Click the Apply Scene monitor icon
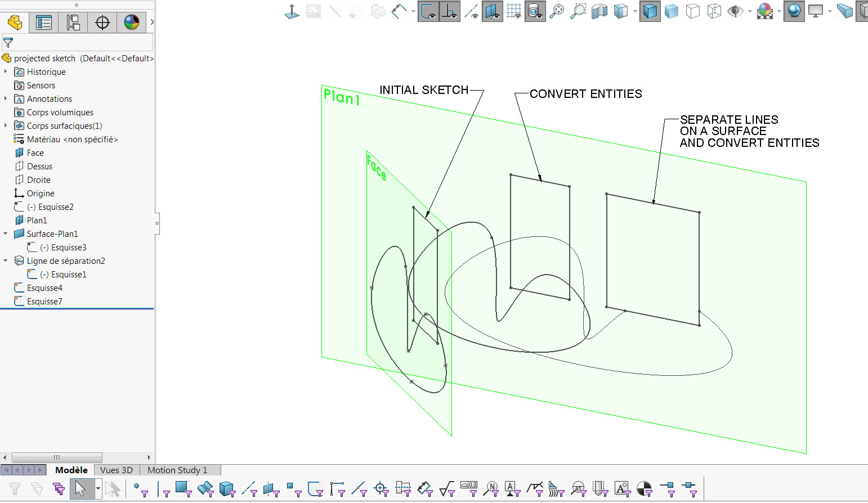 [815, 11]
